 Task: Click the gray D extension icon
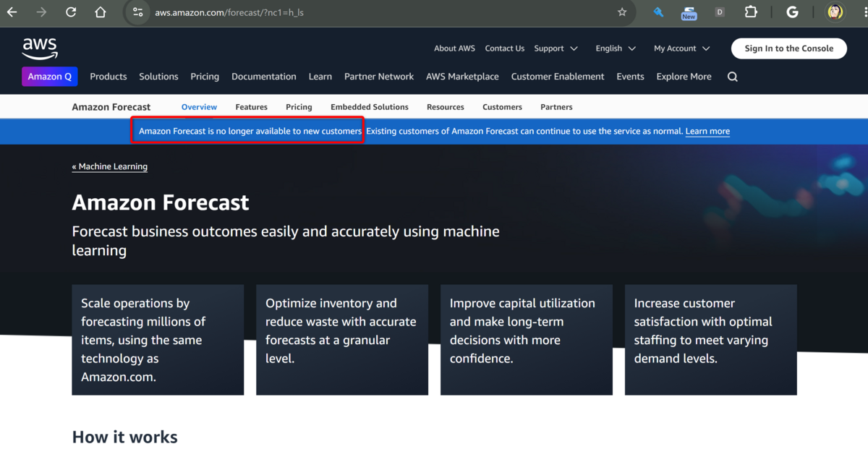(x=720, y=12)
